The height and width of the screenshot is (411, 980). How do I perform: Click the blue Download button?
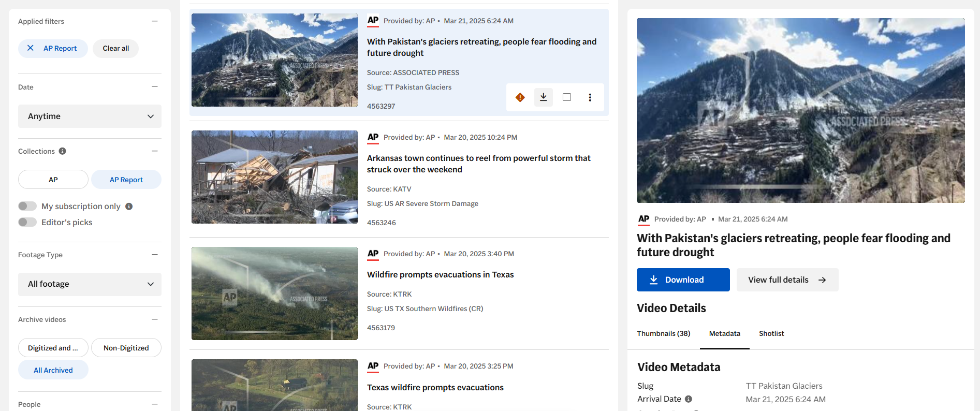pyautogui.click(x=683, y=280)
